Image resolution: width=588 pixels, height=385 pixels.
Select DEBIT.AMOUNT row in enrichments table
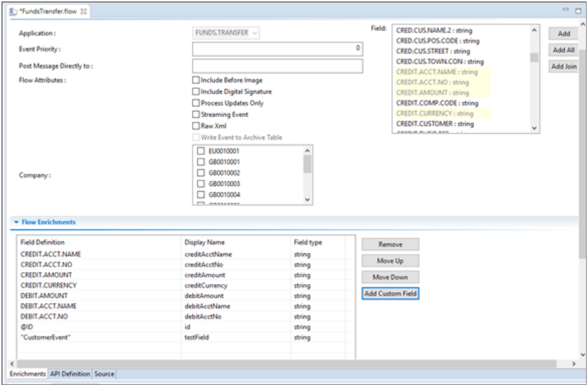pos(44,295)
